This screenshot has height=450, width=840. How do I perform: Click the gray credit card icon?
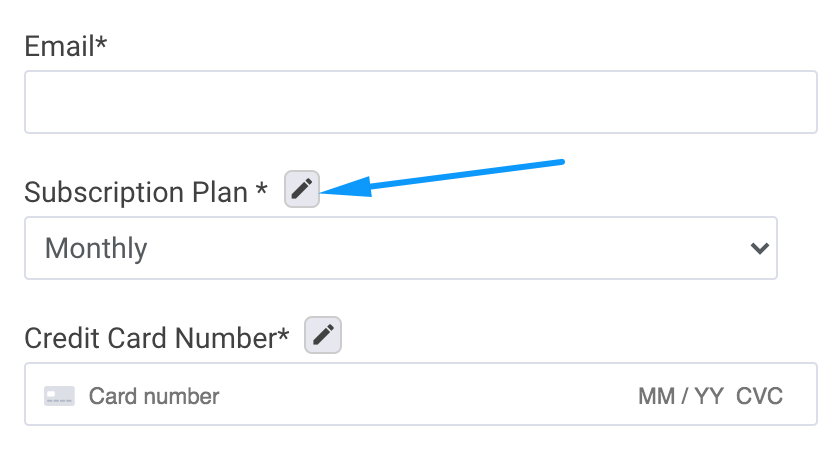tap(59, 396)
